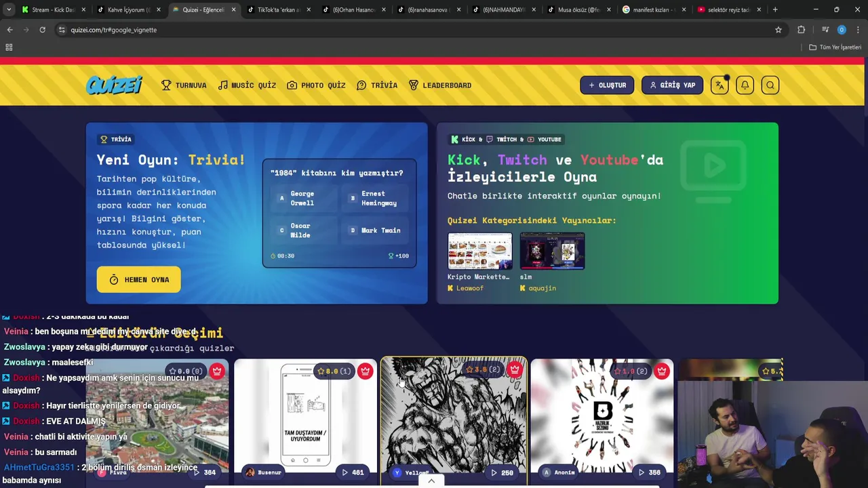The width and height of the screenshot is (868, 488).
Task: Open the Music Quiz section
Action: tap(247, 85)
